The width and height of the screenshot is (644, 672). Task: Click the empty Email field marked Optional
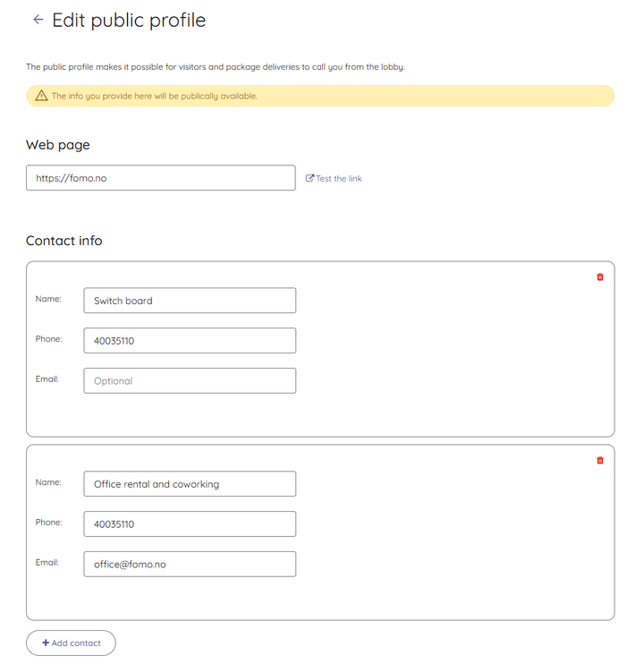pyautogui.click(x=190, y=381)
